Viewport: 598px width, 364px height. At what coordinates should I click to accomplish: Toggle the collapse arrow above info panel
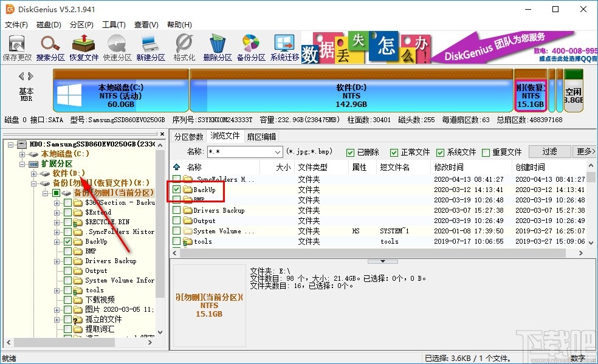(382, 261)
